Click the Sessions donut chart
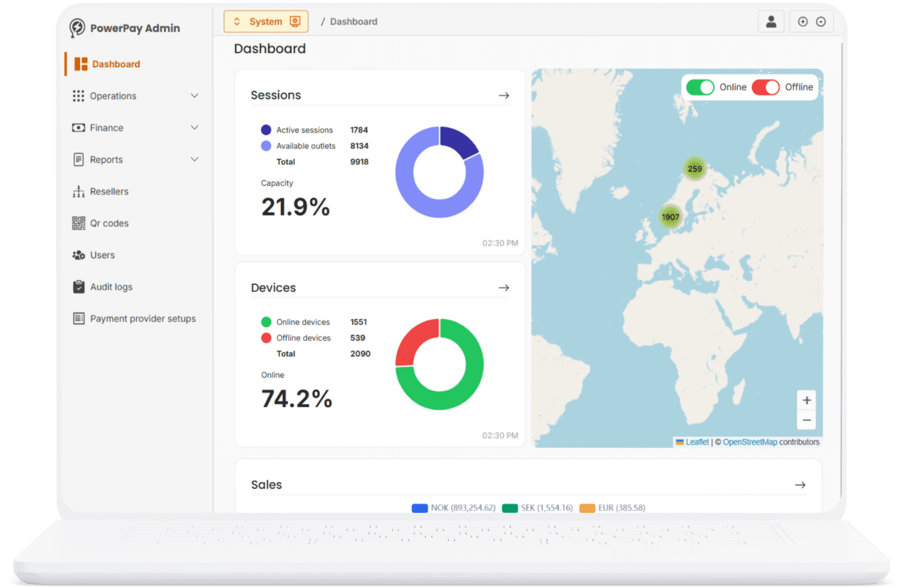The image size is (903, 588). point(440,172)
